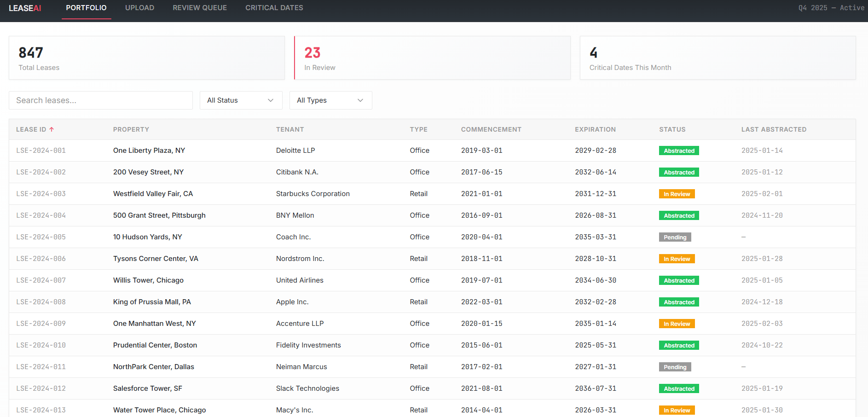Click Pending badge in Coach Inc. row

(675, 237)
